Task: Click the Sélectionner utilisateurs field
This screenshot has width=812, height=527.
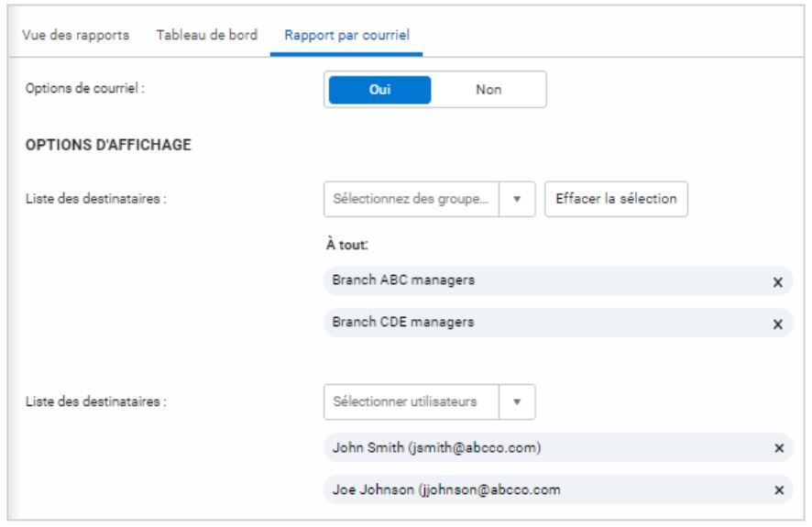Action: (x=411, y=401)
